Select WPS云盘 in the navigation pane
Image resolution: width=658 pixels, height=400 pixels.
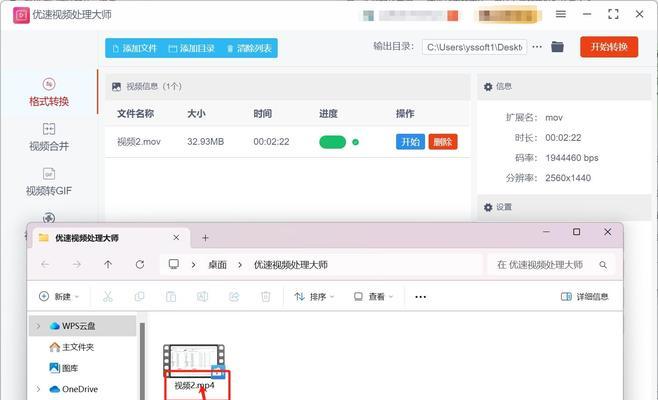click(82, 326)
